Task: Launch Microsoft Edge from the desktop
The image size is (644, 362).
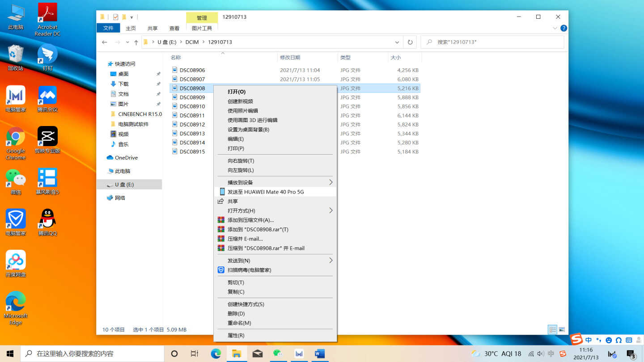Action: [x=16, y=308]
